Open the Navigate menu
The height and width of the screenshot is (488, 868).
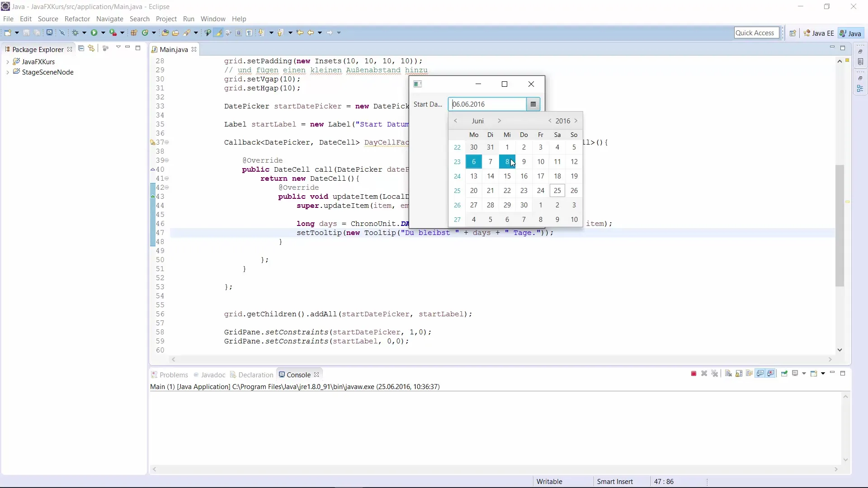pyautogui.click(x=109, y=19)
